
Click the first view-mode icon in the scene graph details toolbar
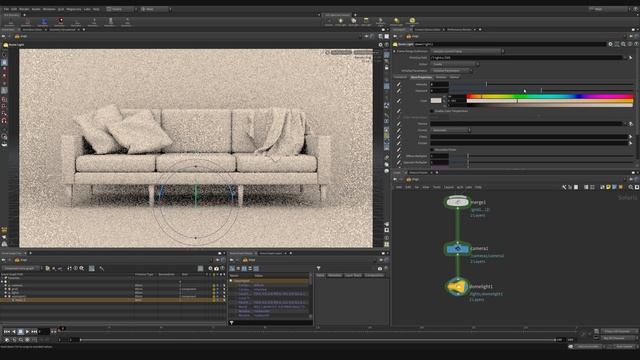coord(232,268)
